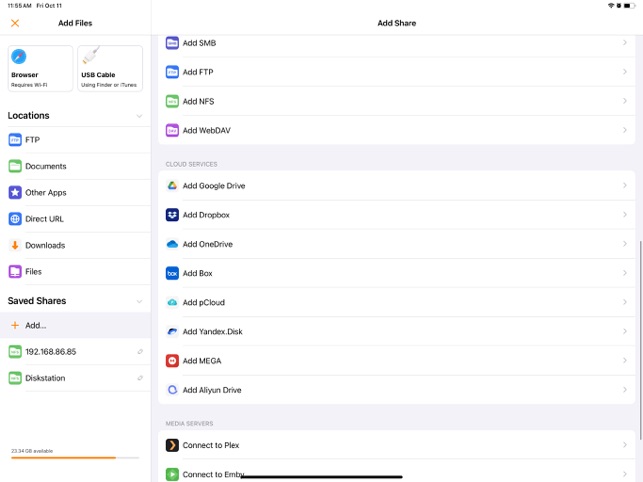Tap the Wi-Fi status icon
The image size is (643, 482).
(611, 5)
